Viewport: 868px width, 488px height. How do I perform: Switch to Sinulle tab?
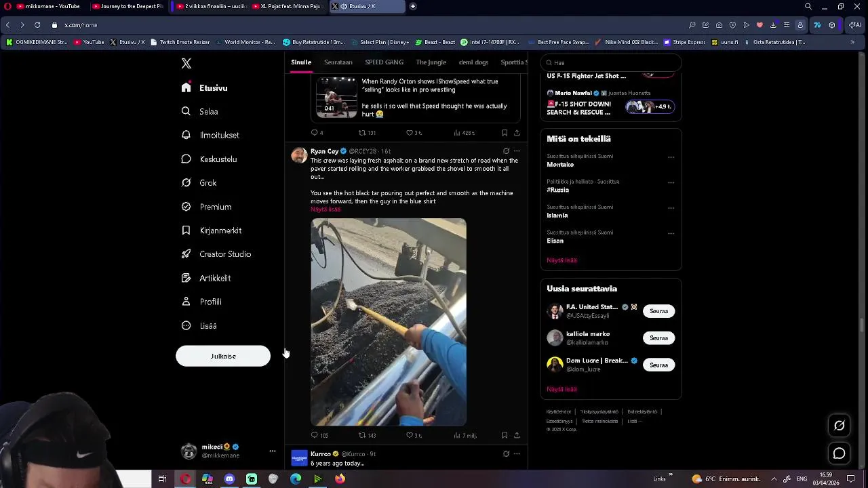(x=301, y=62)
